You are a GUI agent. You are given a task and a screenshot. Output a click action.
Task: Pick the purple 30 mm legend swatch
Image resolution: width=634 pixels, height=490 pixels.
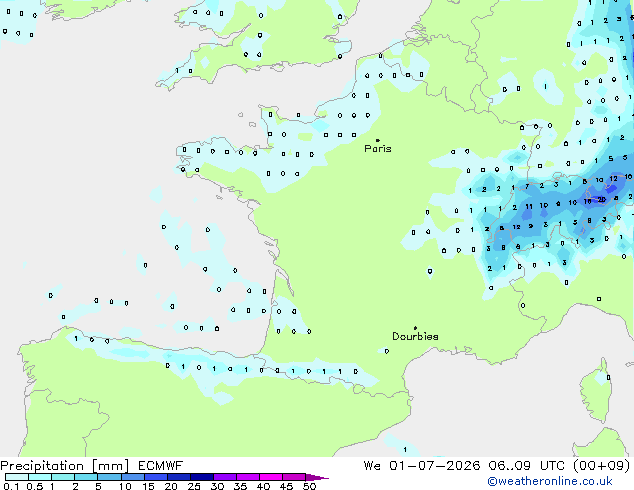pos(224,477)
